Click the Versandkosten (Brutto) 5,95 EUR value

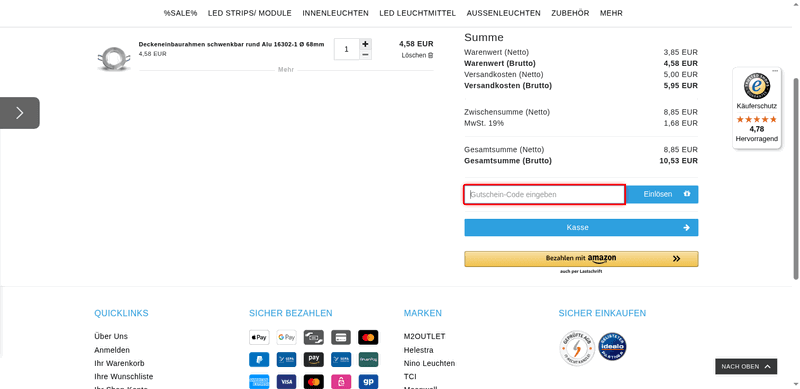click(680, 86)
